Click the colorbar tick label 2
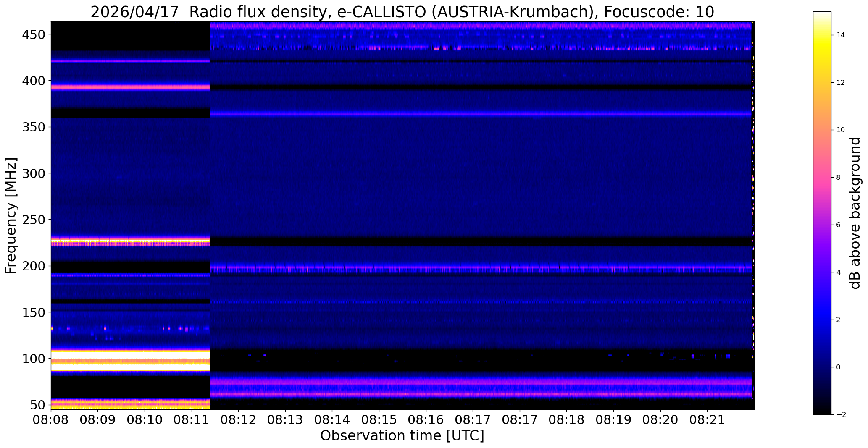The width and height of the screenshot is (868, 448). point(839,320)
